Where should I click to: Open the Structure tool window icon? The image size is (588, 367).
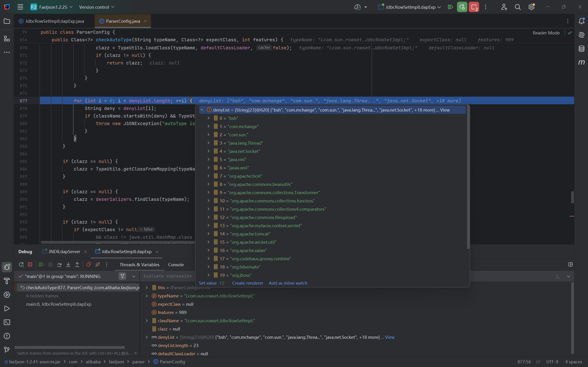click(x=7, y=39)
